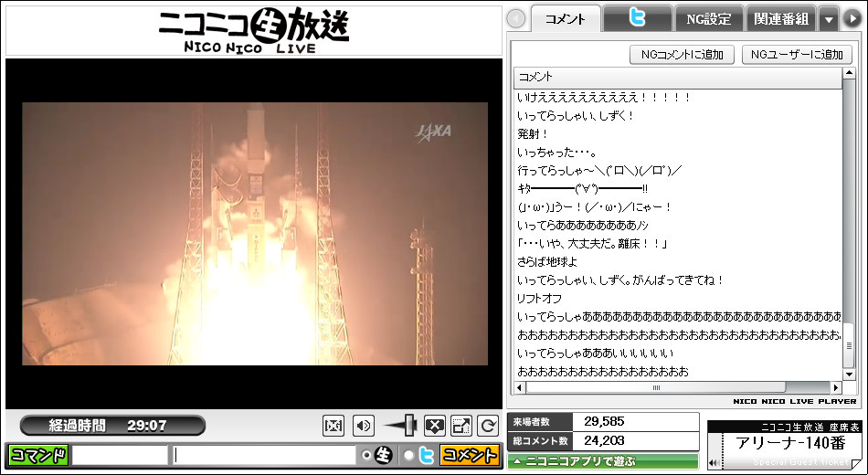This screenshot has height=475, width=868.
Task: Select the comment いってらあああああああああﾉｼ
Action: 583,226
